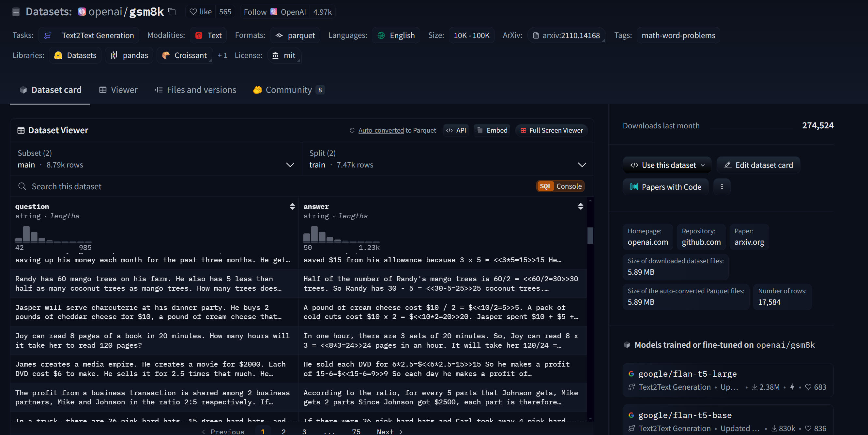Click the answer lengths histogram
868x435 pixels.
(x=341, y=234)
